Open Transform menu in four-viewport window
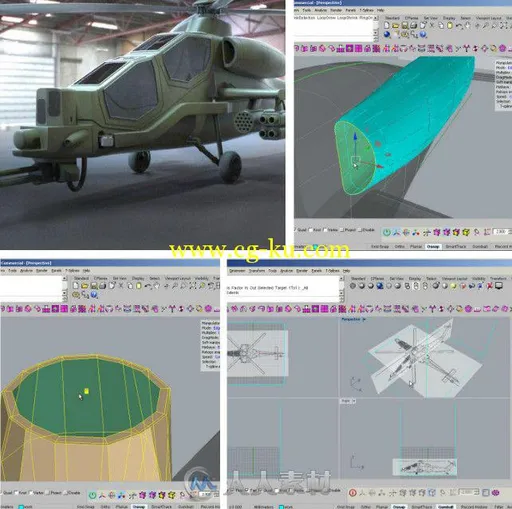Viewport: 512px width, 509px height. (257, 270)
